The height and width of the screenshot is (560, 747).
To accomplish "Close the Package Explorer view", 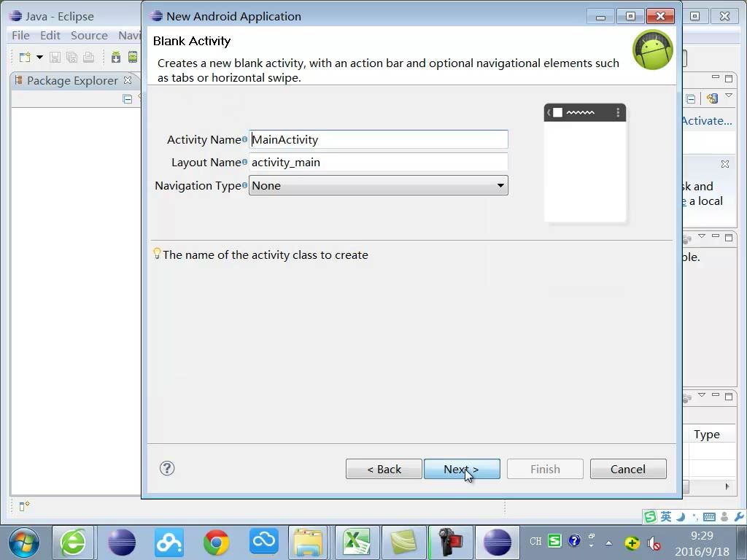I will [128, 80].
